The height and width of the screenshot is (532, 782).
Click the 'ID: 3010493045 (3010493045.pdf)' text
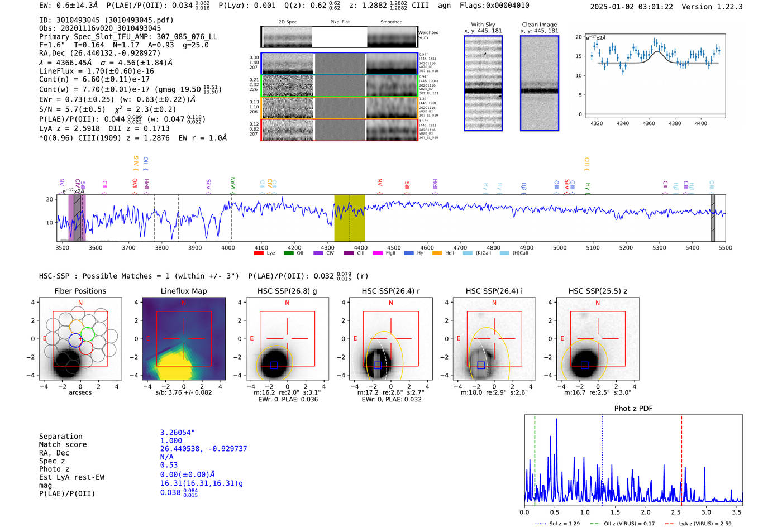tap(106, 20)
